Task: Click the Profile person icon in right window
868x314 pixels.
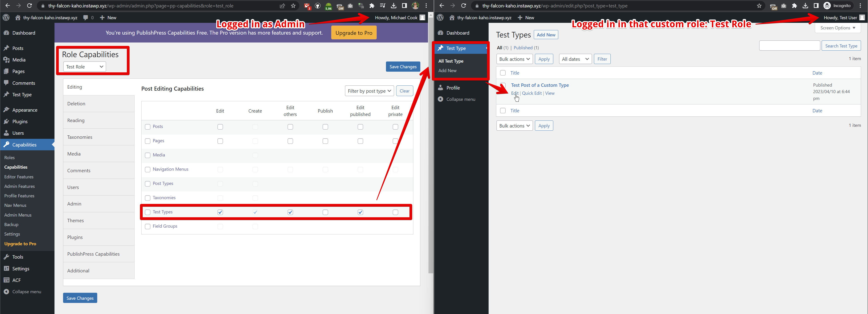Action: coord(441,87)
